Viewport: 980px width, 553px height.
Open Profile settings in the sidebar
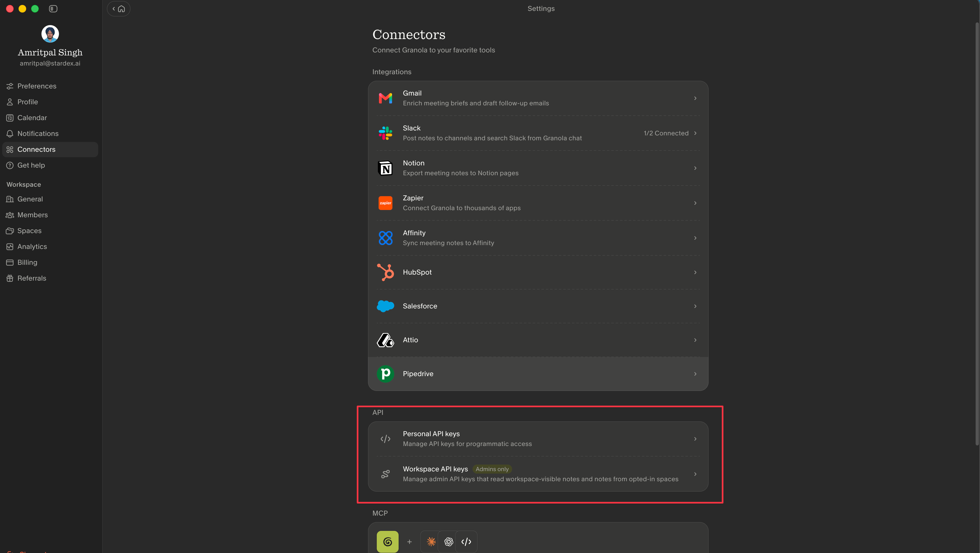[x=50, y=102]
